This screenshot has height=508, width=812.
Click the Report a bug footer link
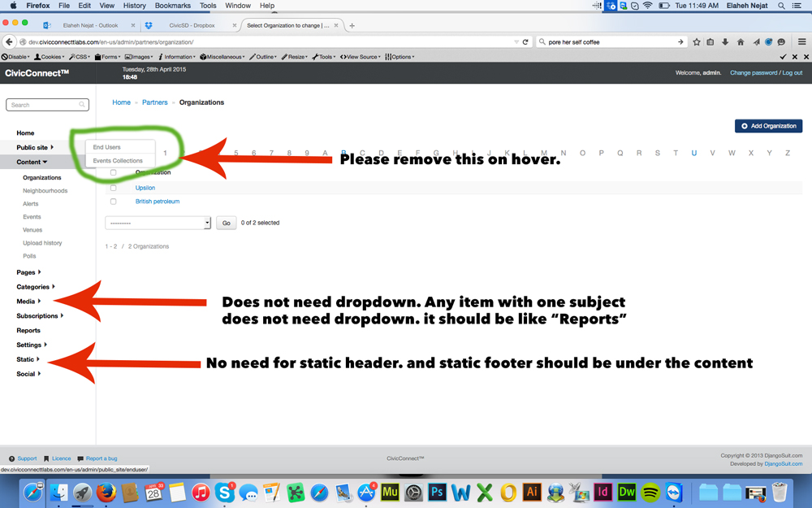(x=101, y=458)
